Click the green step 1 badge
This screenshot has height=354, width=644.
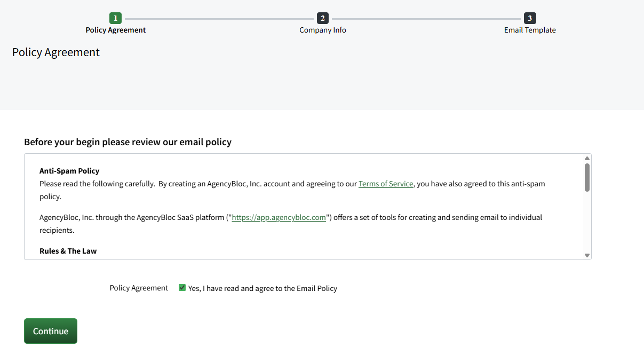click(115, 18)
